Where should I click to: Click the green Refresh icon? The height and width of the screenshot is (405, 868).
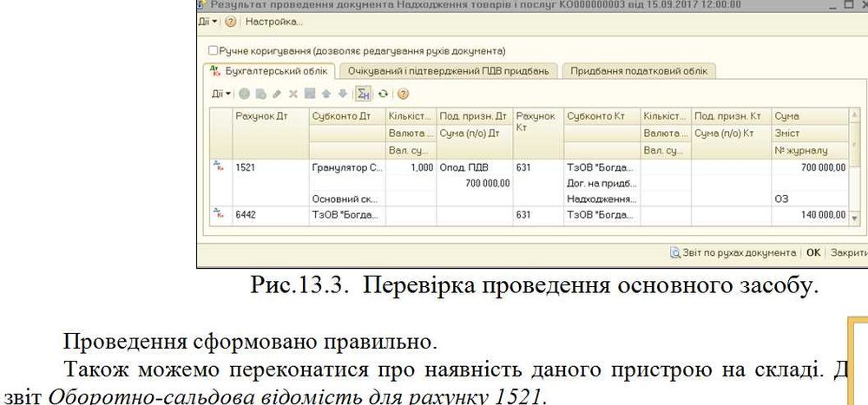pyautogui.click(x=383, y=94)
